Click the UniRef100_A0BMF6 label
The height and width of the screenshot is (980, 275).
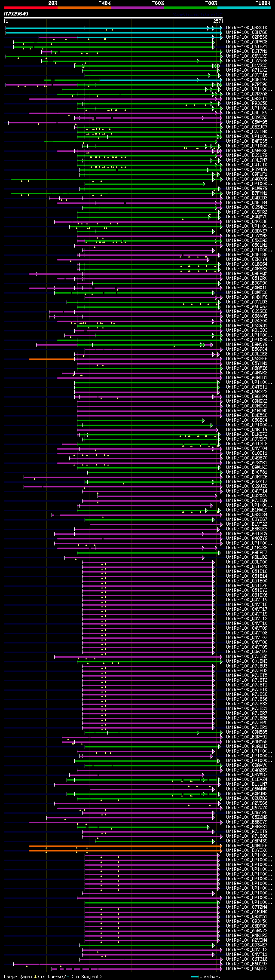coord(247,297)
